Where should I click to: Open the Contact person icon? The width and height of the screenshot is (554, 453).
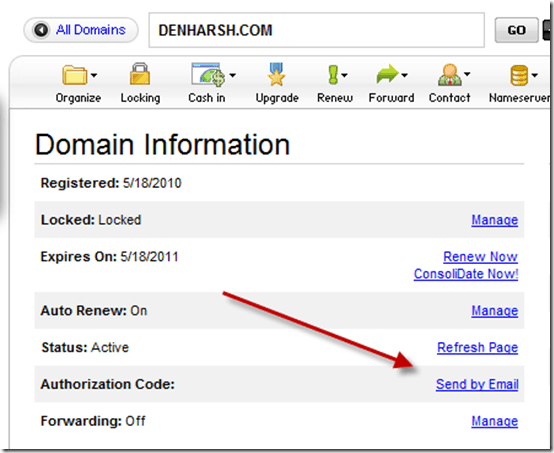[449, 75]
